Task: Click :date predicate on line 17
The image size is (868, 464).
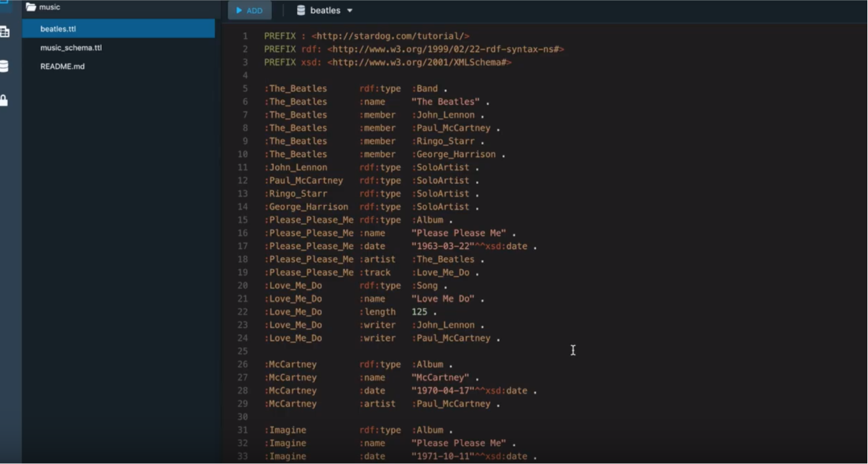Action: [372, 246]
